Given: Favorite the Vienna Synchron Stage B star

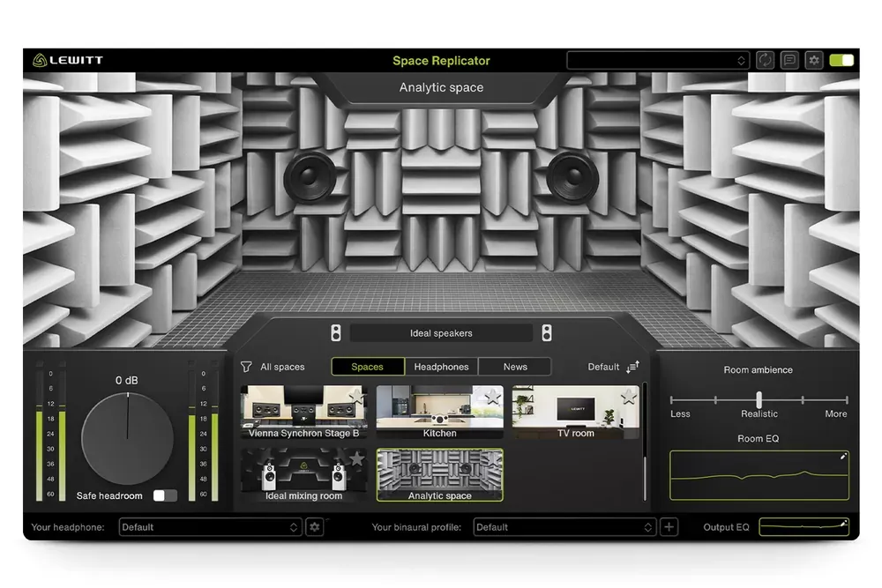Looking at the screenshot, I should [x=356, y=397].
